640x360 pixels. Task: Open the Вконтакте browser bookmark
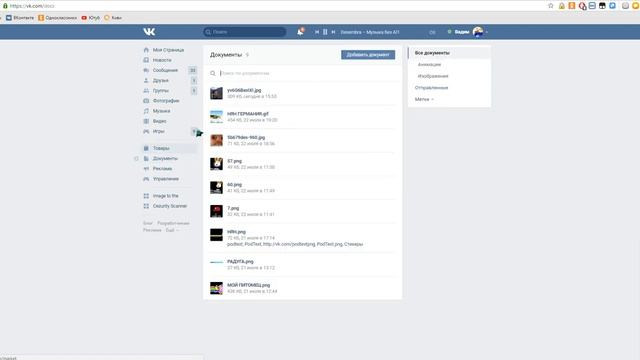point(20,18)
